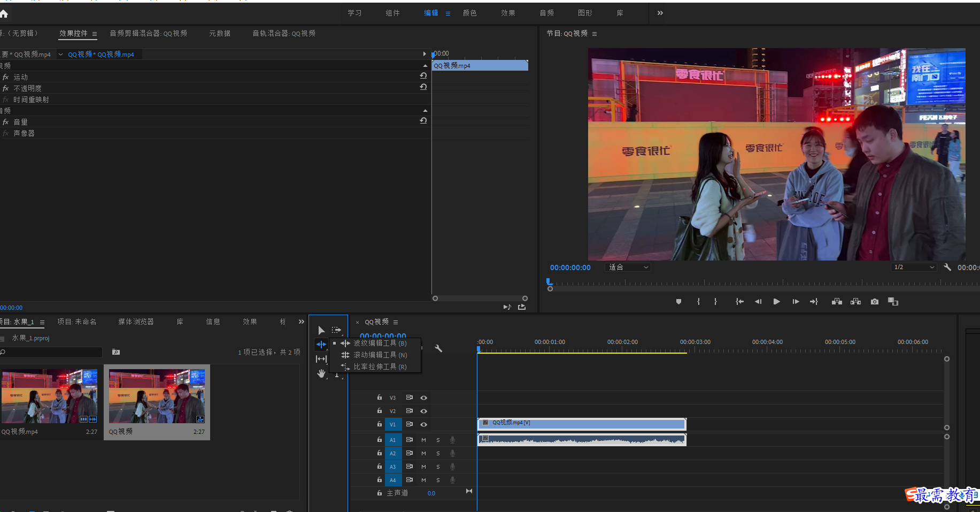Open the 1/2 playback resolution dropdown
The height and width of the screenshot is (512, 980).
click(914, 267)
